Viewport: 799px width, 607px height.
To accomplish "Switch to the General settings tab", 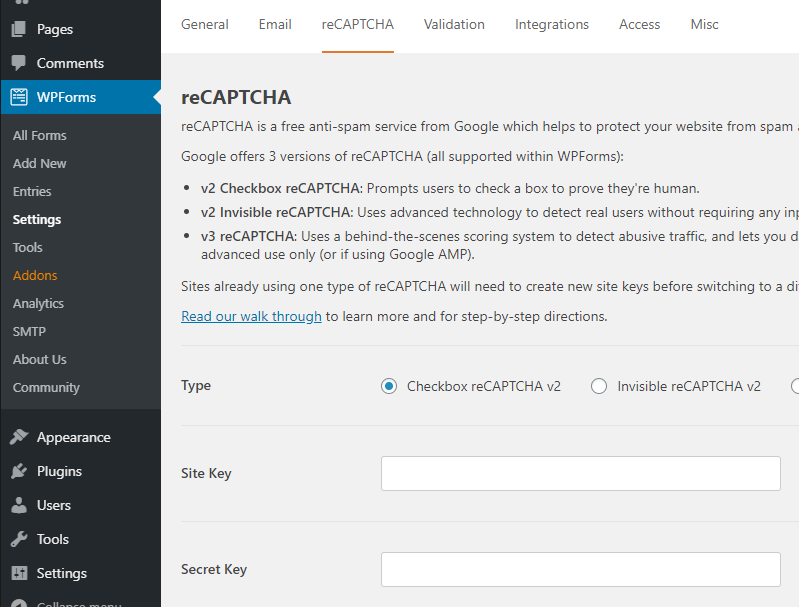I will [205, 24].
